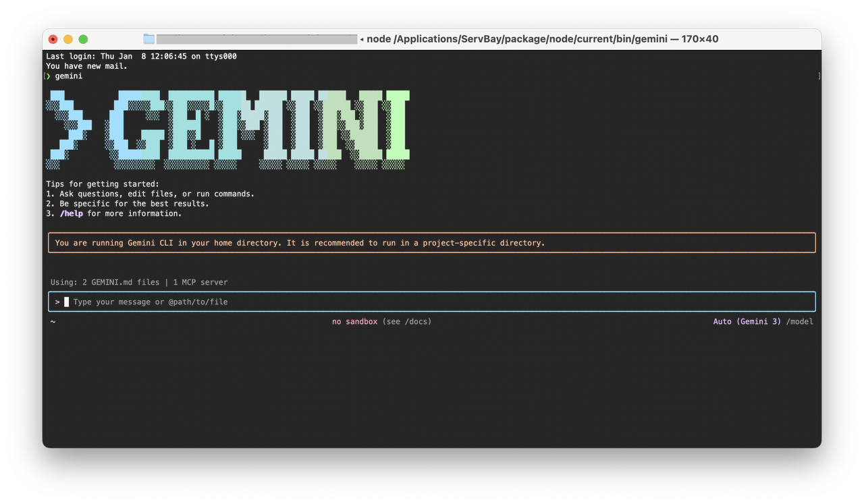This screenshot has width=864, height=504.
Task: Minimize the terminal with yellow button
Action: [68, 39]
